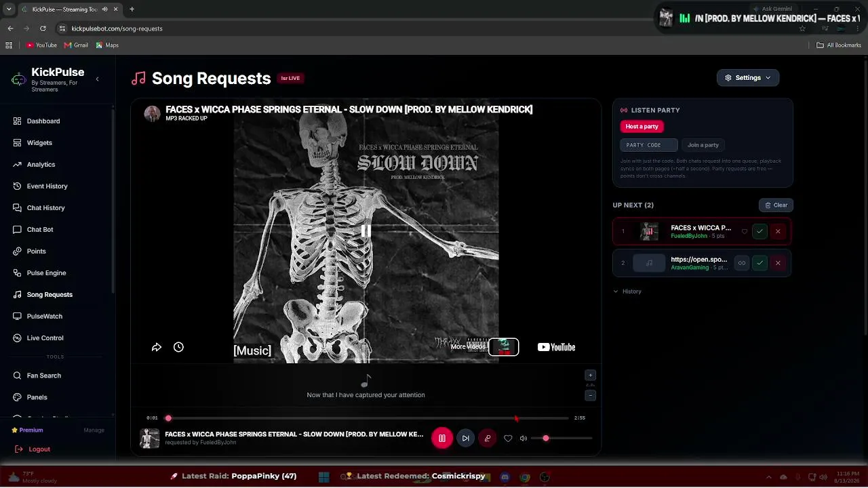Click the video channel avatar
The height and width of the screenshot is (488, 868).
(x=152, y=113)
